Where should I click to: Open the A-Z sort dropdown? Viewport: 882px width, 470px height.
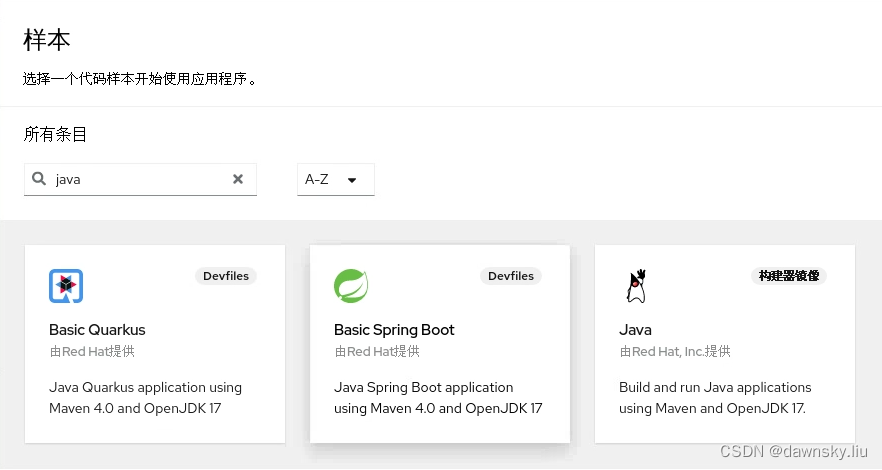pyautogui.click(x=336, y=179)
